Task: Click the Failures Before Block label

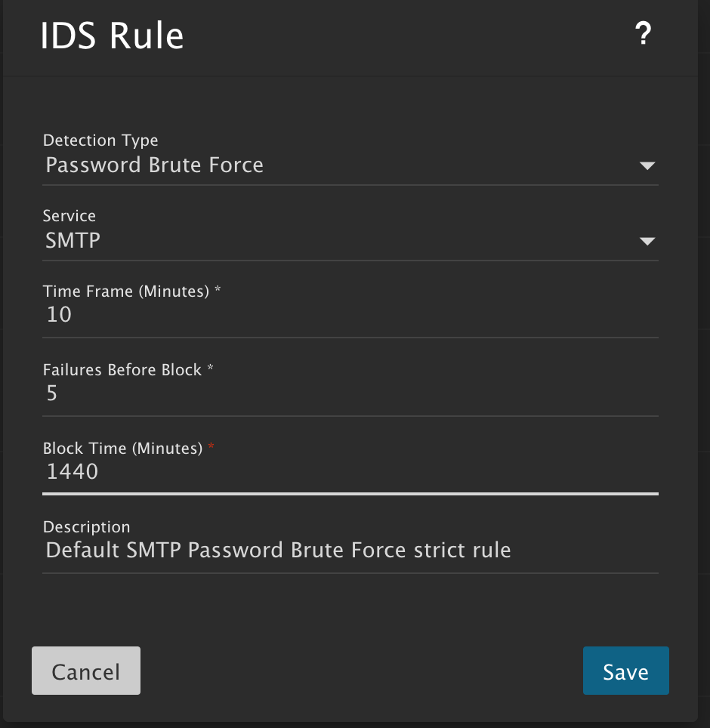Action: click(122, 370)
